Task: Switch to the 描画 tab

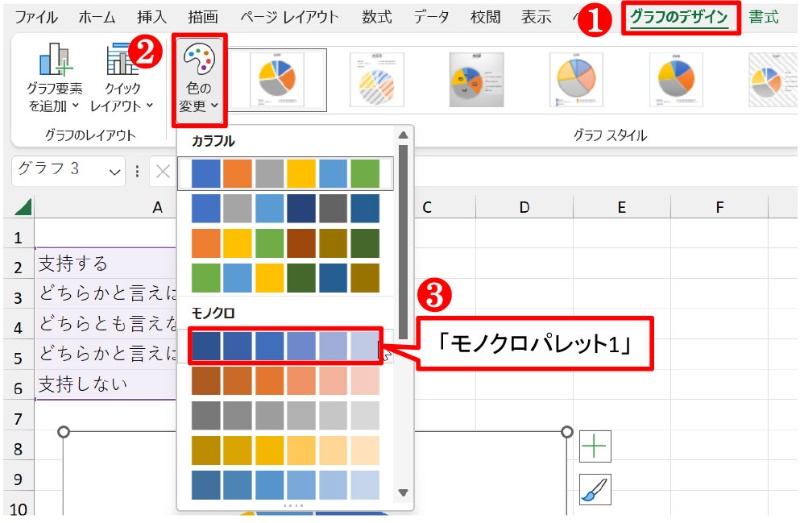Action: tap(203, 17)
